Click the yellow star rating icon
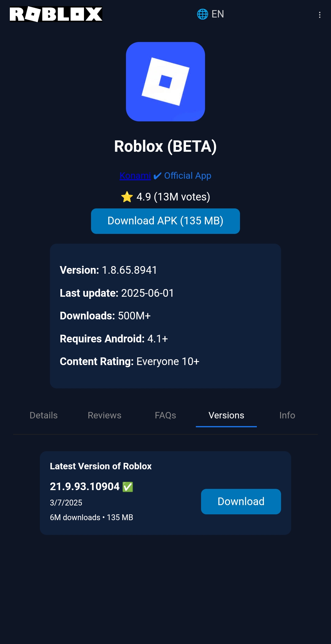 click(x=127, y=197)
